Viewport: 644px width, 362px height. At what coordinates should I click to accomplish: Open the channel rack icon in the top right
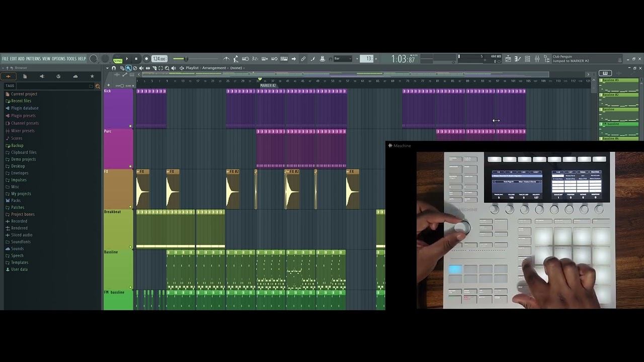(527, 58)
